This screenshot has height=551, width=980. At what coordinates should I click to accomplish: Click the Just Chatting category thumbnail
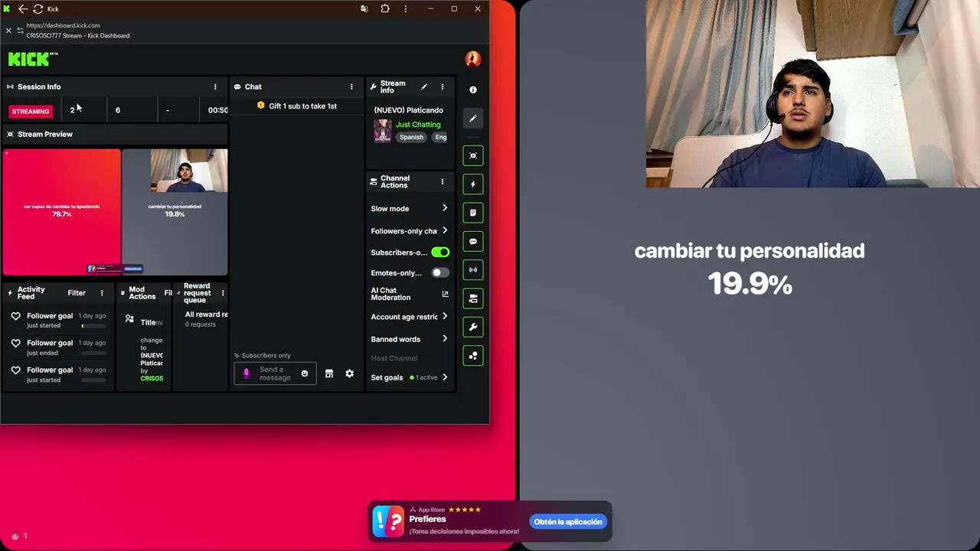pyautogui.click(x=383, y=131)
